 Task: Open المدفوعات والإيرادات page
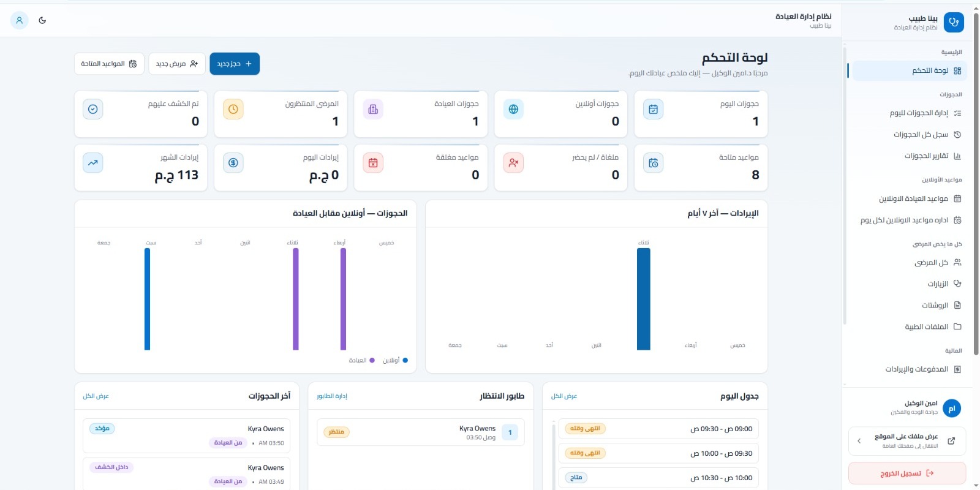(910, 369)
